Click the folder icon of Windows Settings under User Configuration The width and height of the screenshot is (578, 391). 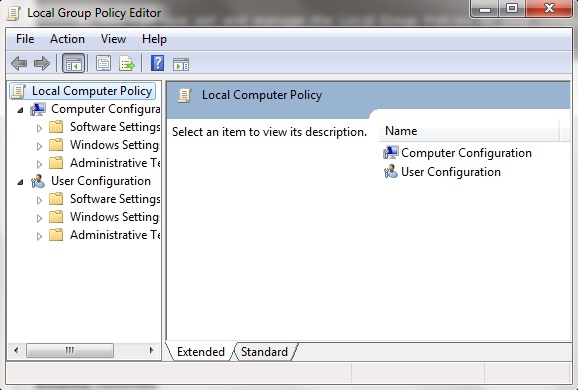[x=56, y=217]
